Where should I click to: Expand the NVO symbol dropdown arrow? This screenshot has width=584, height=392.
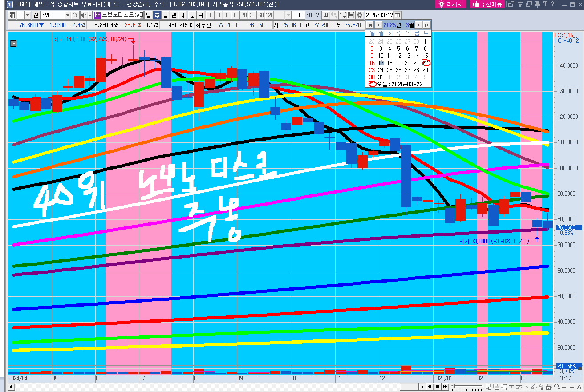68,15
